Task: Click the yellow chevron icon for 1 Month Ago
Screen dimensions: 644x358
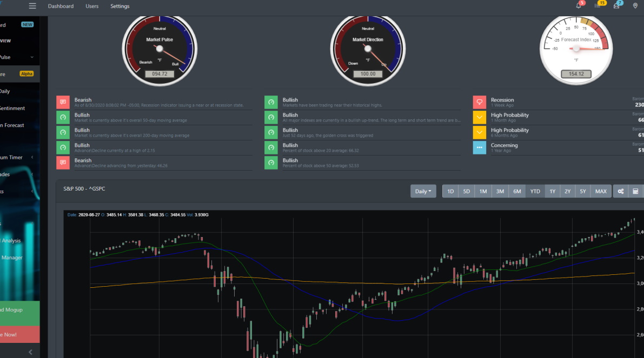Action: [x=479, y=117]
